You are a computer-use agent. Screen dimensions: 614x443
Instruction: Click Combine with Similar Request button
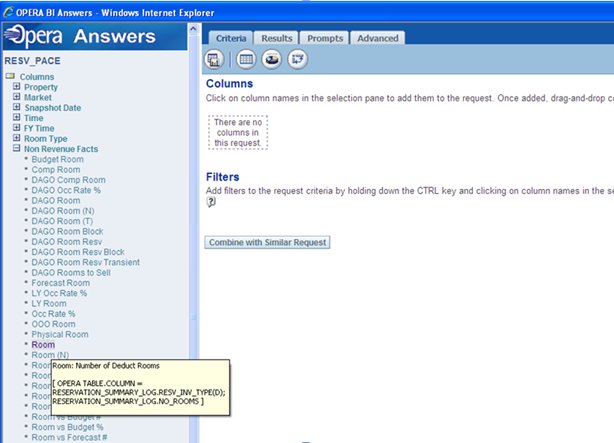(267, 242)
